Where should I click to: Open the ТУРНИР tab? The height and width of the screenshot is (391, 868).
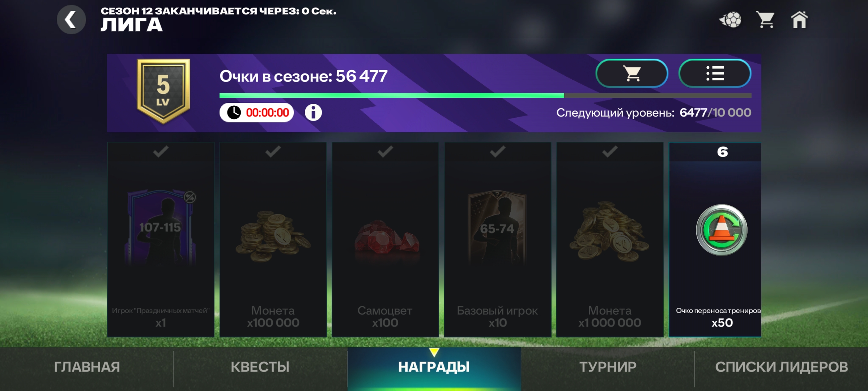pos(608,367)
